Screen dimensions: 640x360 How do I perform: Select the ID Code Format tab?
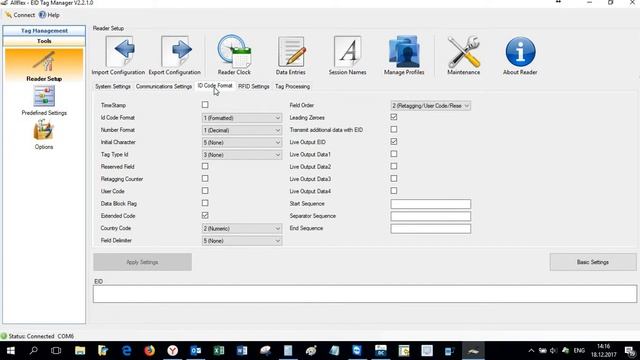[x=215, y=86]
